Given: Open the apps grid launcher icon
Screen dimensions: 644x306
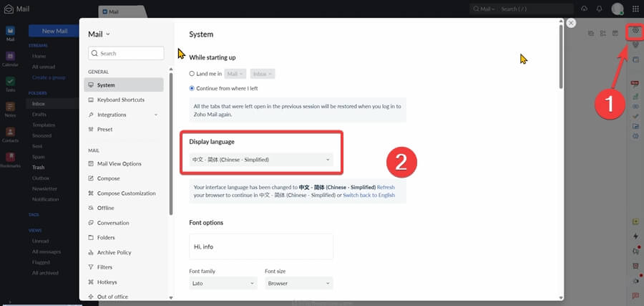Looking at the screenshot, I should pos(635,9).
